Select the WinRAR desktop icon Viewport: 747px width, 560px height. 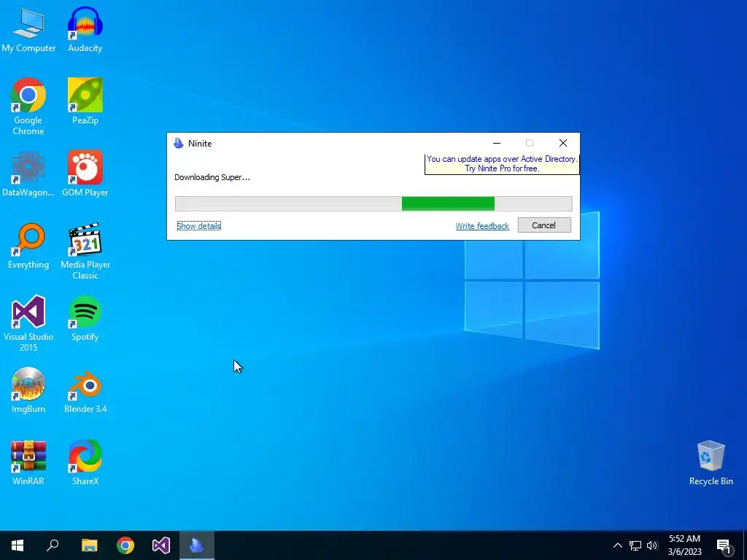(28, 463)
